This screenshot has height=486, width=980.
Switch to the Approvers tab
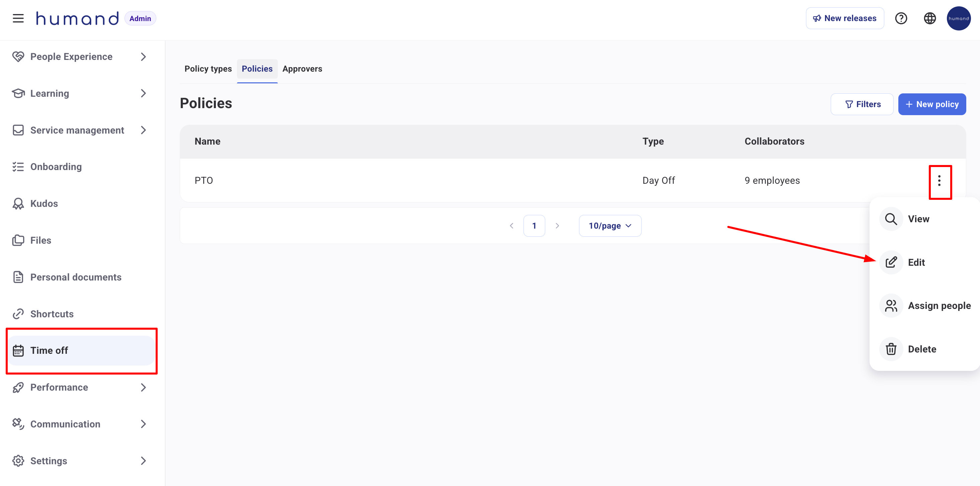(302, 69)
